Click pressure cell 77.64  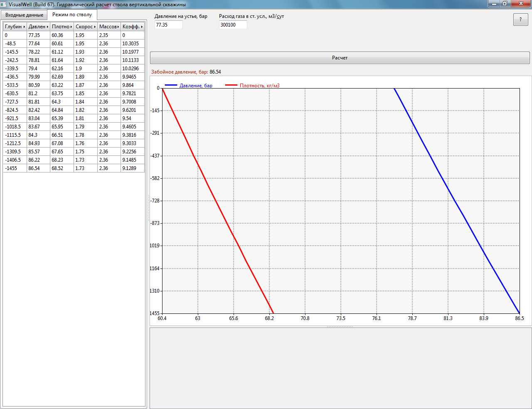(38, 44)
